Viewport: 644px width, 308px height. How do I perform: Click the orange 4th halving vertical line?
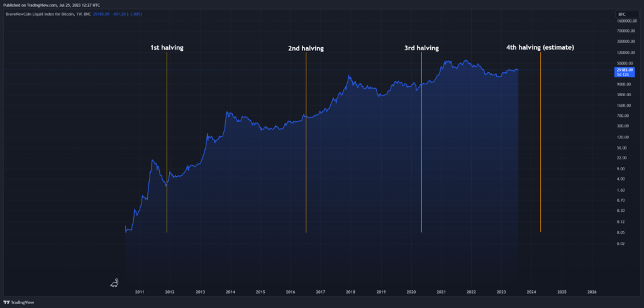540,142
